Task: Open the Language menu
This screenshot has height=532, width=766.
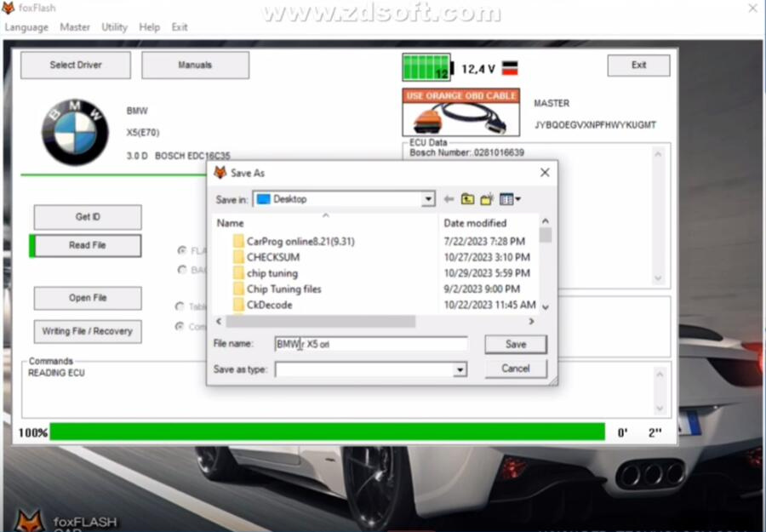Action: pyautogui.click(x=26, y=27)
